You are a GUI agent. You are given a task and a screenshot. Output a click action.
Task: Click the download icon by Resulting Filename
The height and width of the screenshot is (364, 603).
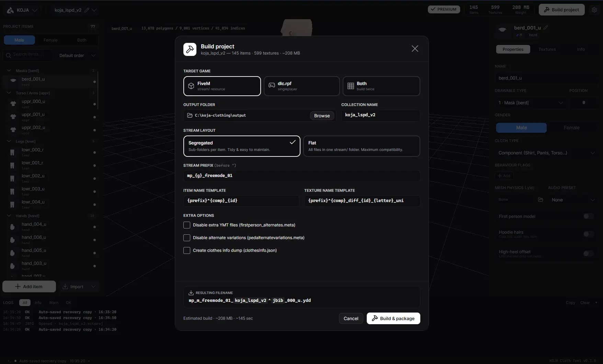(x=191, y=293)
